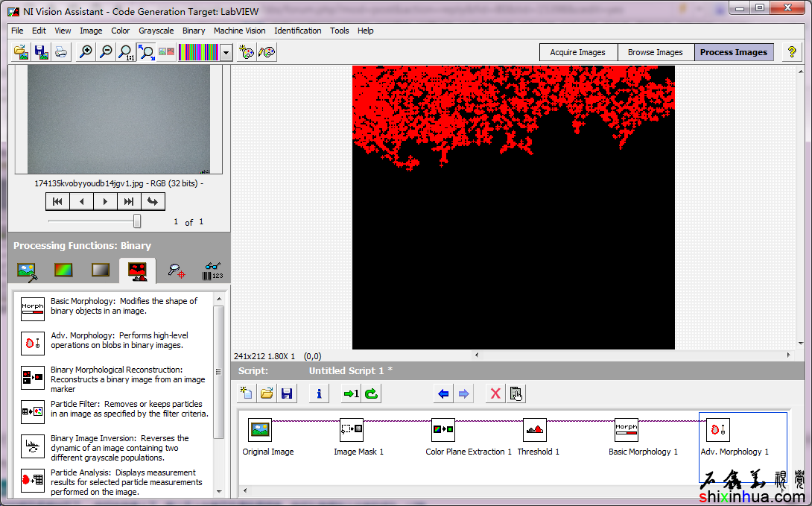
Task: Switch to Acquire Images mode
Action: click(x=577, y=52)
